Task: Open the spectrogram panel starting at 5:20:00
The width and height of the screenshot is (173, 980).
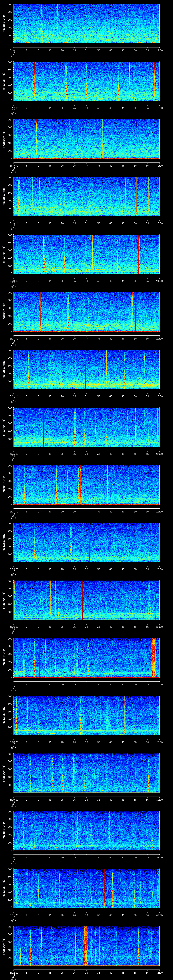Action: pos(87,254)
